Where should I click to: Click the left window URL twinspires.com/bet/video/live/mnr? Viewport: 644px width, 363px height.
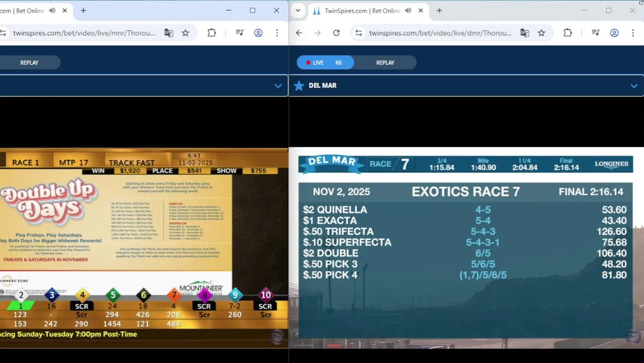coord(84,33)
